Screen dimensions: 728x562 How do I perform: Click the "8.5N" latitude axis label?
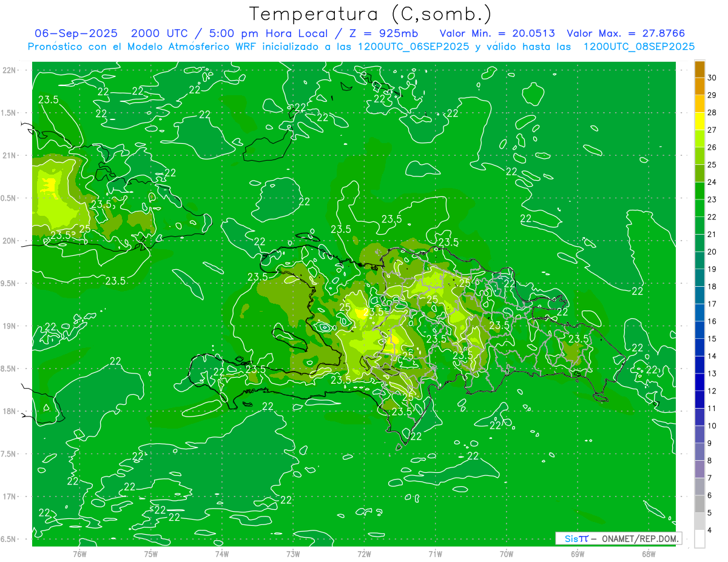9,369
